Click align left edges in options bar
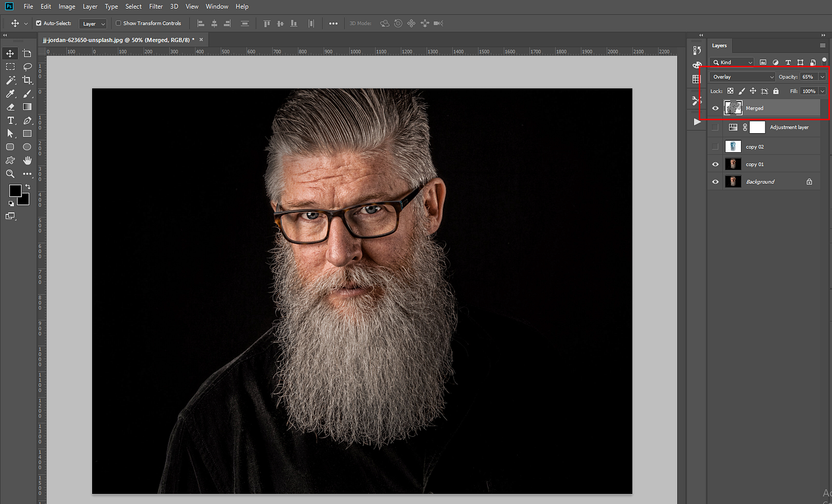This screenshot has height=504, width=832. tap(200, 23)
